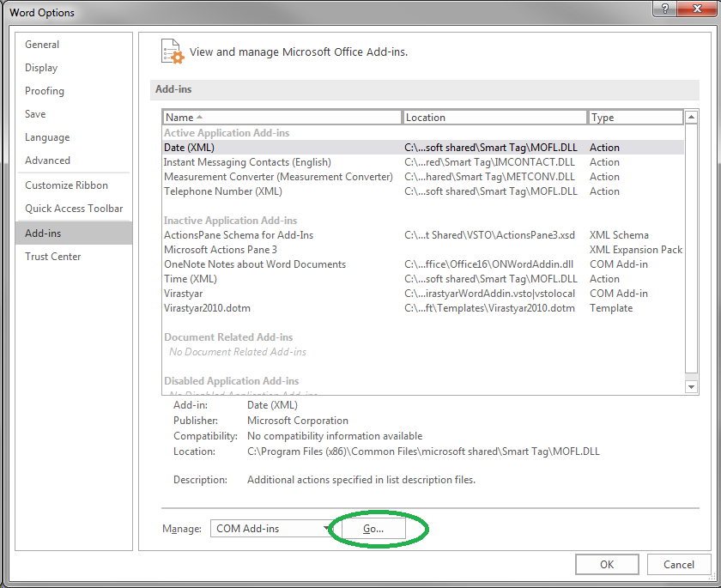Select the Measurement Converter add-in row
Viewport: 721px width, 588px height.
point(423,177)
